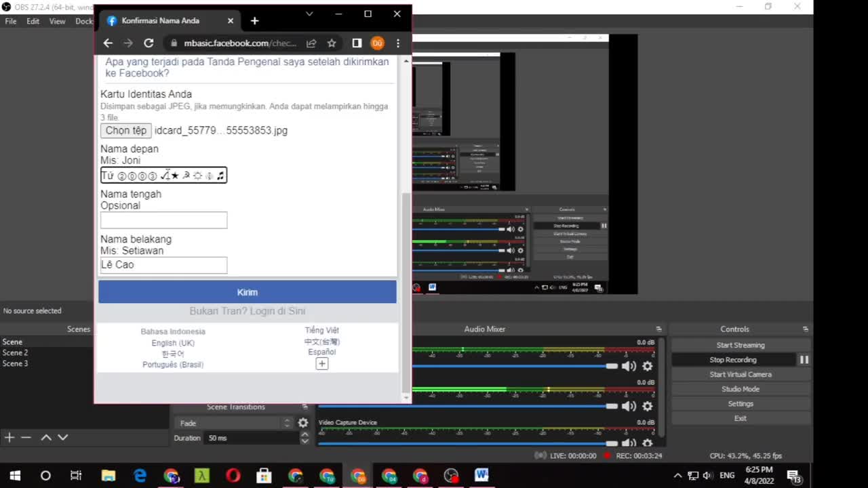
Task: Click the Facebook page vertical scrollbar
Action: 406,291
